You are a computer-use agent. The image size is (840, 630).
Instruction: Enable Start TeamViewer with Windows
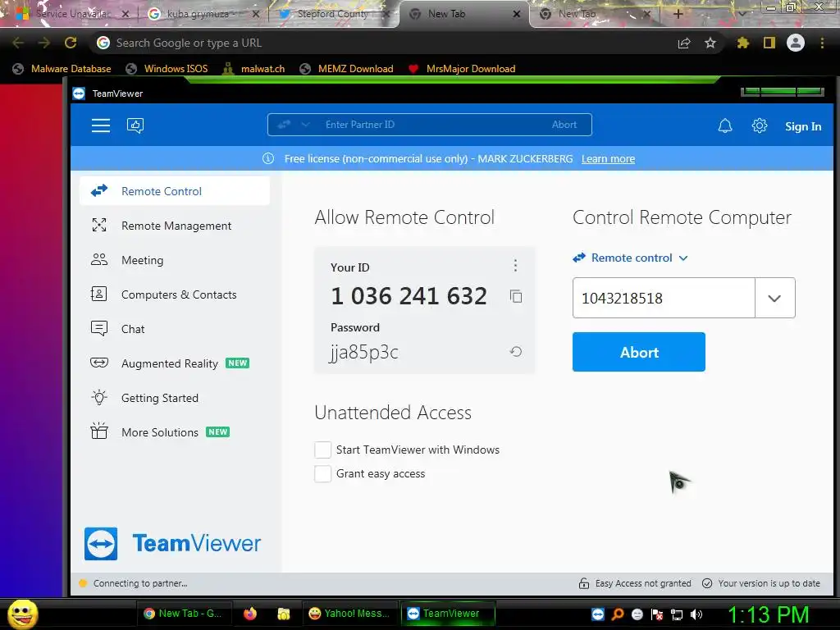322,450
